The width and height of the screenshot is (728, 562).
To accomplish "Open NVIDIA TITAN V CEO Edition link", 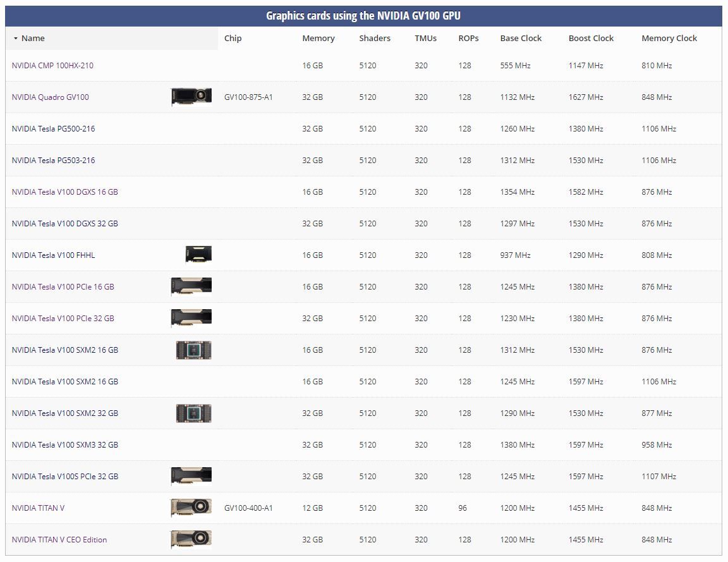I will pyautogui.click(x=59, y=539).
